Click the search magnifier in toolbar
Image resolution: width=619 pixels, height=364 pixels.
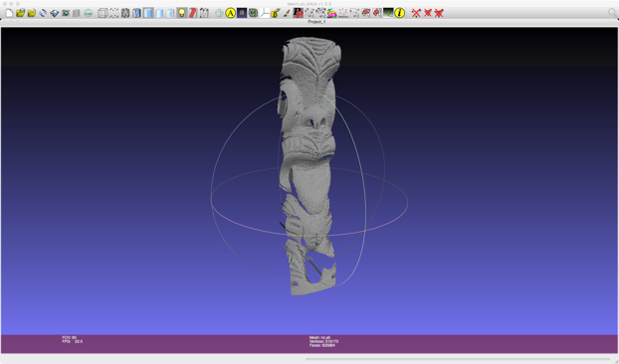tap(613, 13)
